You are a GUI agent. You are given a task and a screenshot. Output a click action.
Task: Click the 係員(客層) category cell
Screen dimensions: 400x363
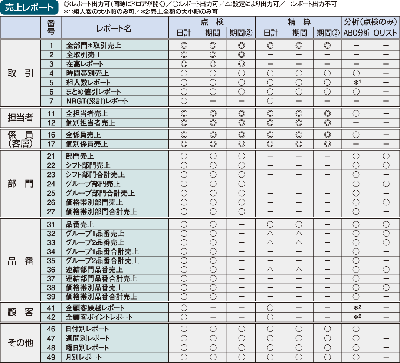[x=21, y=139]
